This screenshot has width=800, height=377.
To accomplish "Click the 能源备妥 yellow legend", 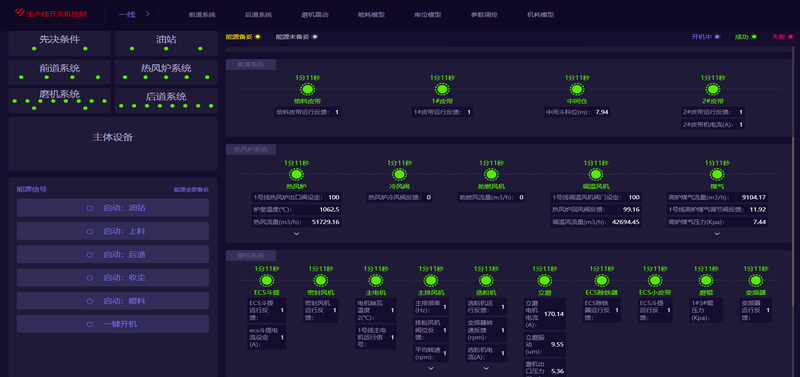I will [243, 37].
